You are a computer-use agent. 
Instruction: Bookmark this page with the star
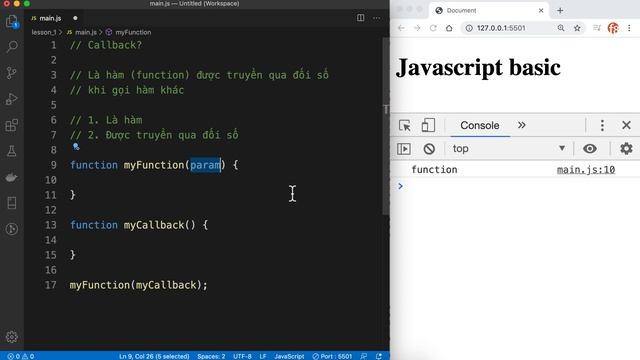[x=577, y=28]
